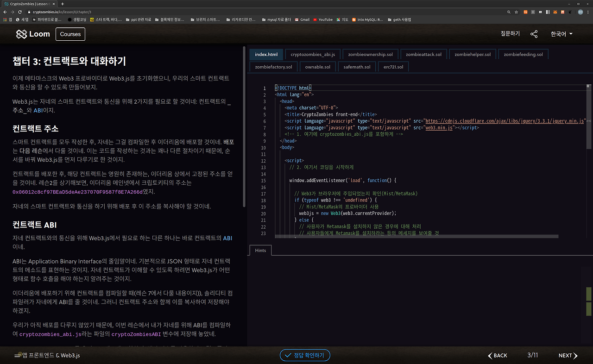Reload the CryptoZombies page
Viewport: 593px width, 364px height.
[20, 12]
